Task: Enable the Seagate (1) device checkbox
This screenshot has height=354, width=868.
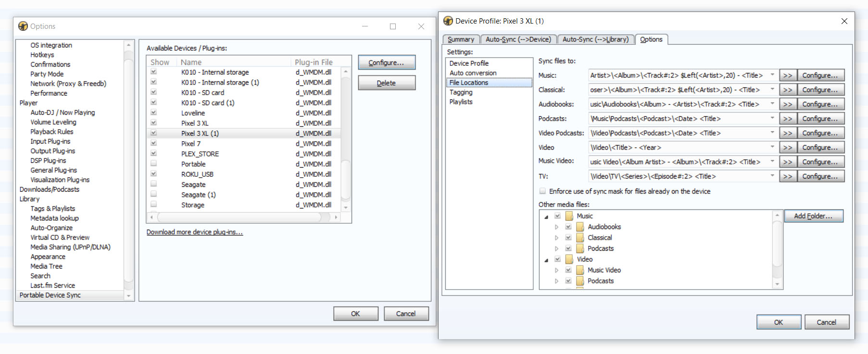Action: point(153,194)
